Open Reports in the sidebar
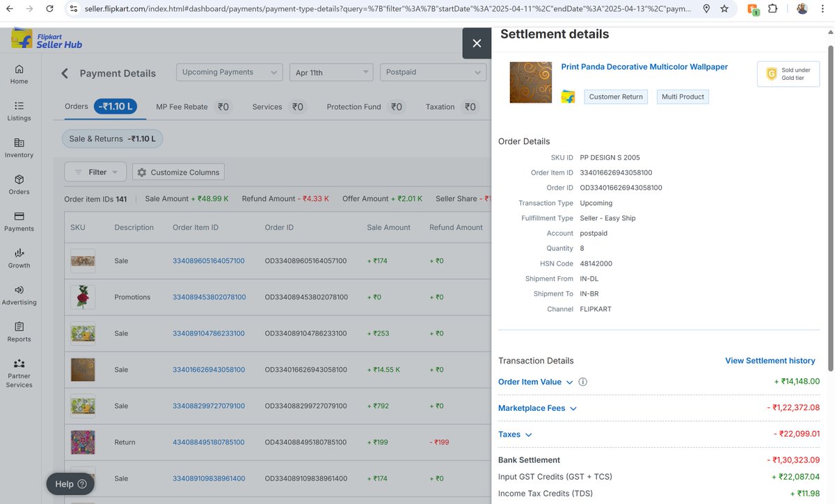Image resolution: width=835 pixels, height=504 pixels. coord(19,332)
